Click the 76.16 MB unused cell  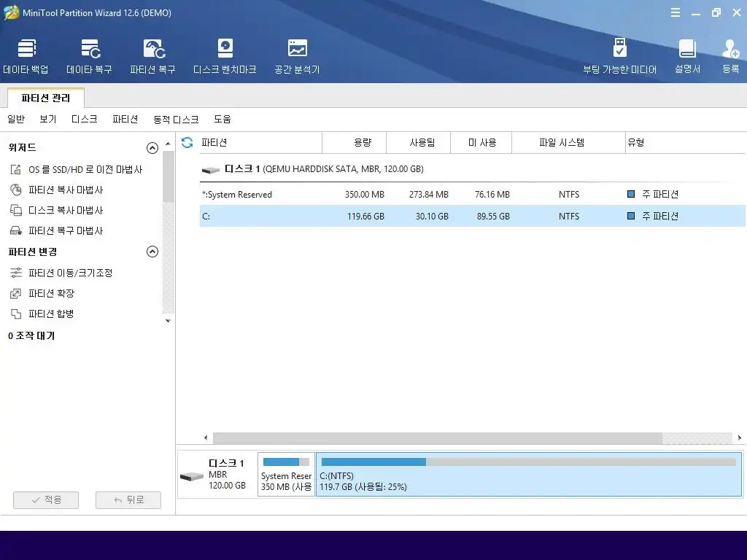(x=492, y=195)
